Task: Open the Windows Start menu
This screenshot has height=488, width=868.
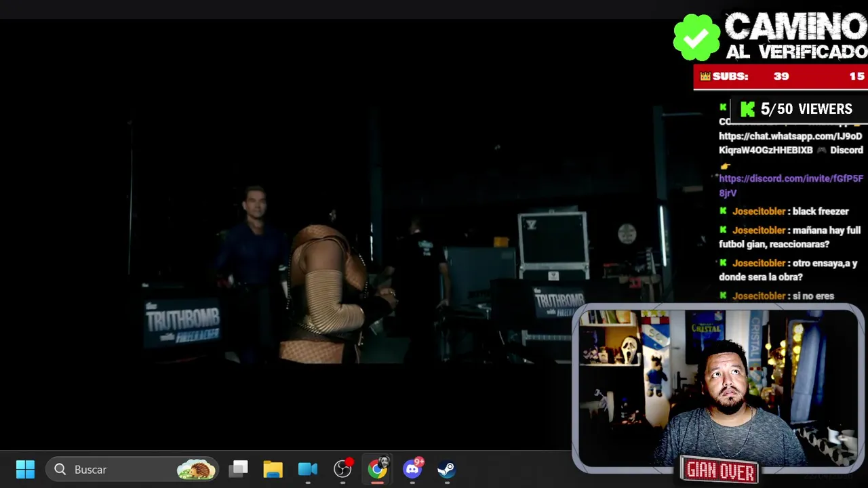Action: [25, 469]
